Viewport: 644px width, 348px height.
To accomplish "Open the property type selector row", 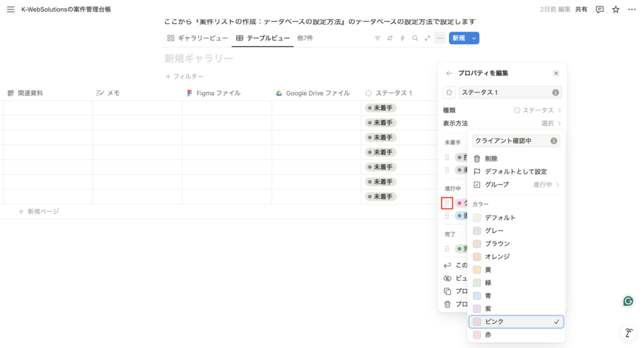I will [502, 110].
